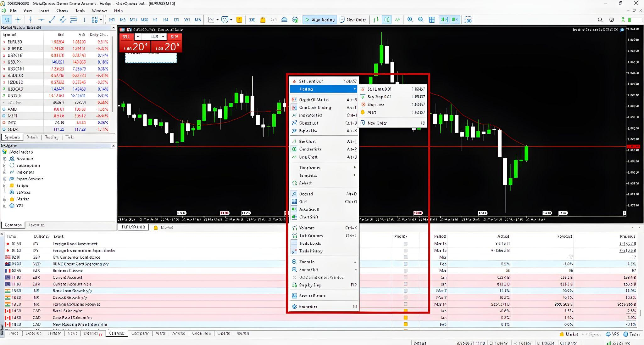Toggle Docked option in context menu
The height and width of the screenshot is (345, 644).
coord(324,194)
